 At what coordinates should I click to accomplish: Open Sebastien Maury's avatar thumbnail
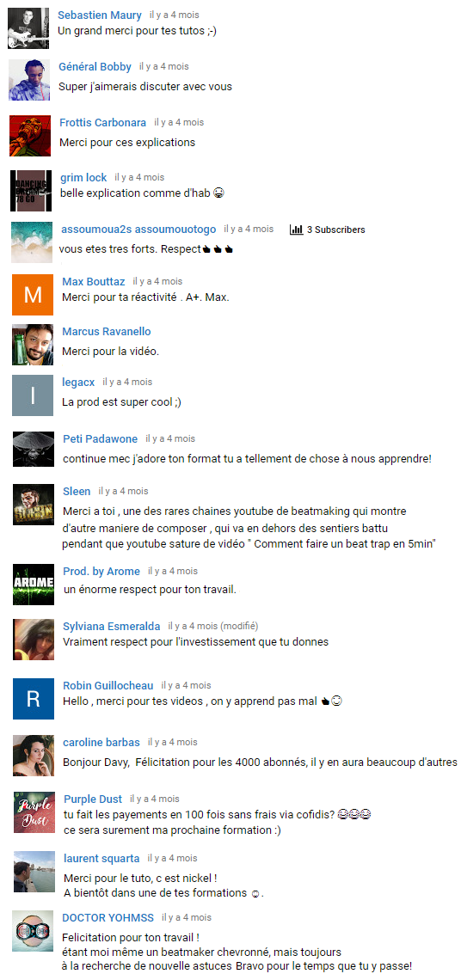pyautogui.click(x=28, y=28)
